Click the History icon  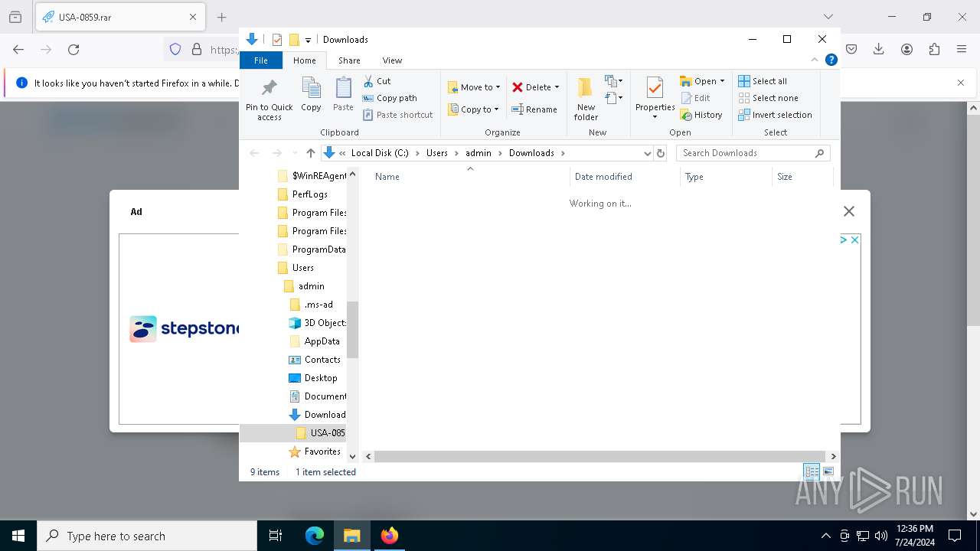coord(686,115)
